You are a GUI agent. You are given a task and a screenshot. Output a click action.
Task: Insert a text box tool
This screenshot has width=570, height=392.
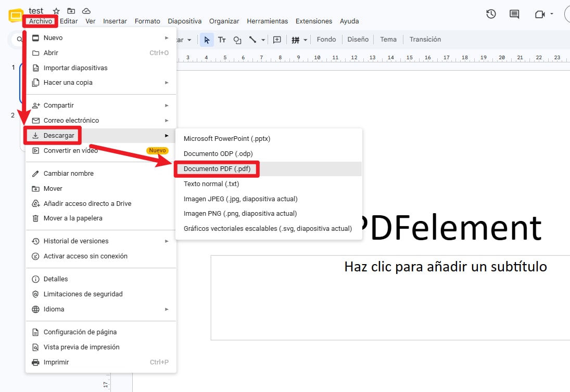tap(222, 40)
